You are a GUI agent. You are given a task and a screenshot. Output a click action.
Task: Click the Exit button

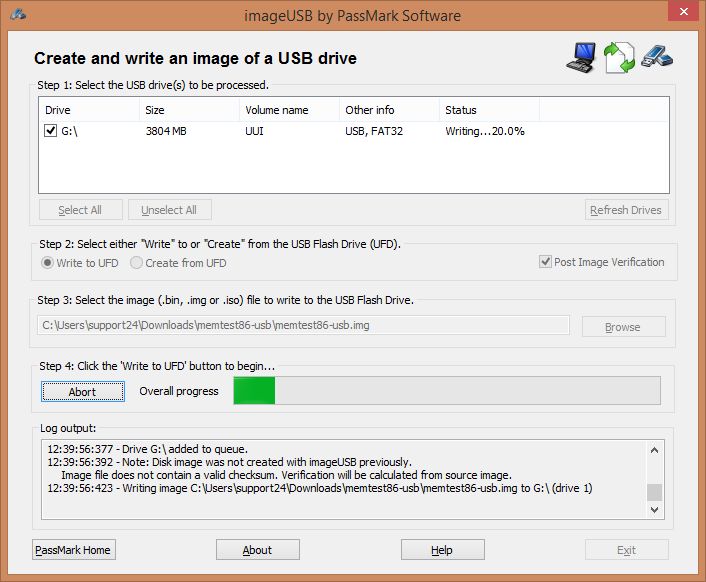pyautogui.click(x=626, y=550)
